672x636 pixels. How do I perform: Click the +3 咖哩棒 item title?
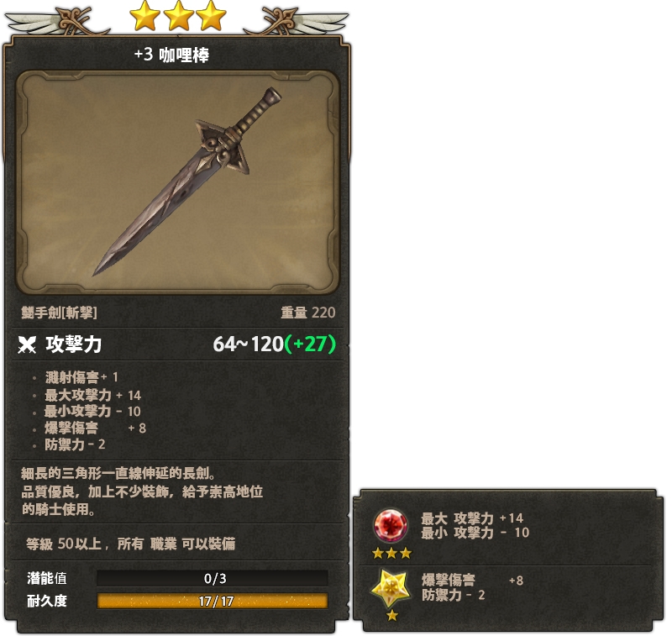[173, 55]
